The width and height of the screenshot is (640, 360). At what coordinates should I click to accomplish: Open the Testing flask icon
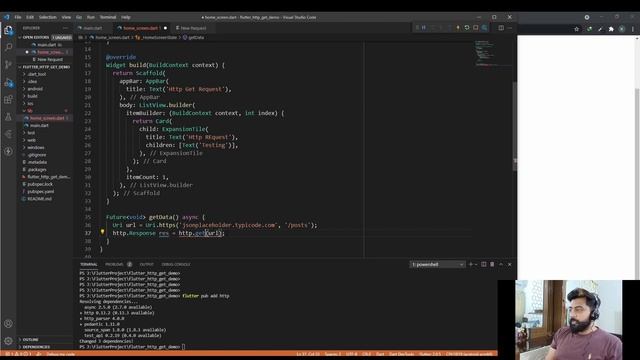point(8,117)
